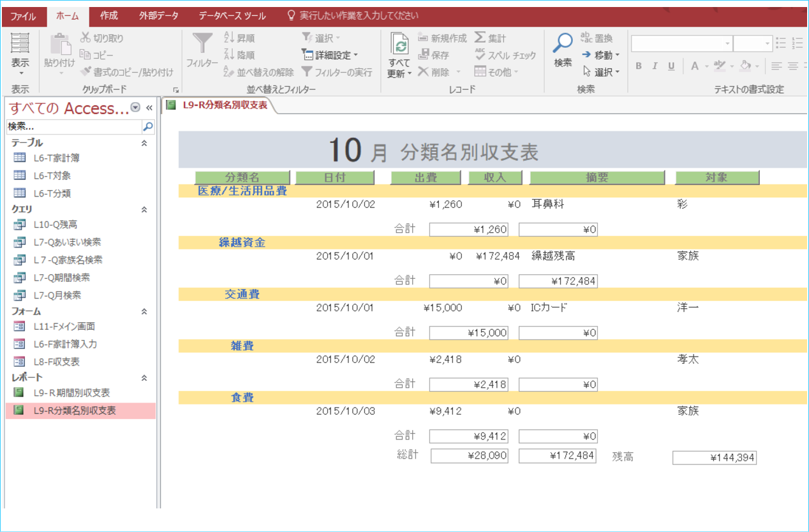809x532 pixels.
Task: Toggle bold text formatting
Action: point(639,66)
